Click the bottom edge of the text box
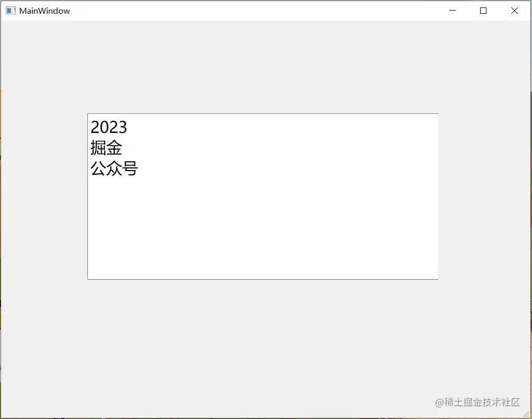 click(262, 278)
